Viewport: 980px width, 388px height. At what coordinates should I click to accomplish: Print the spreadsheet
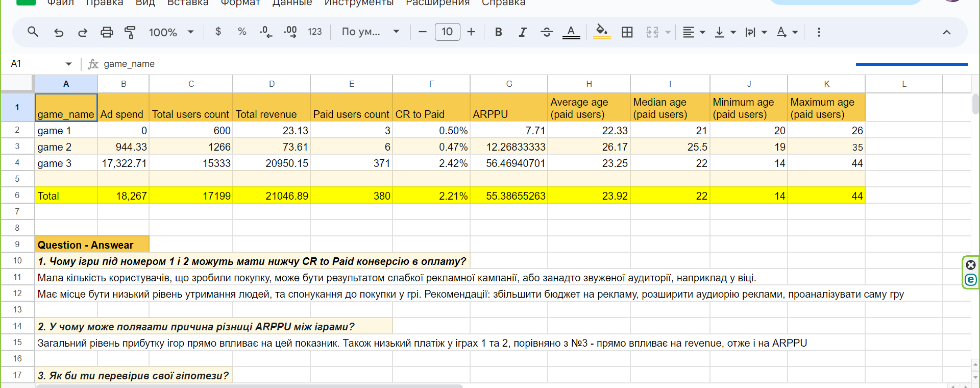[106, 32]
